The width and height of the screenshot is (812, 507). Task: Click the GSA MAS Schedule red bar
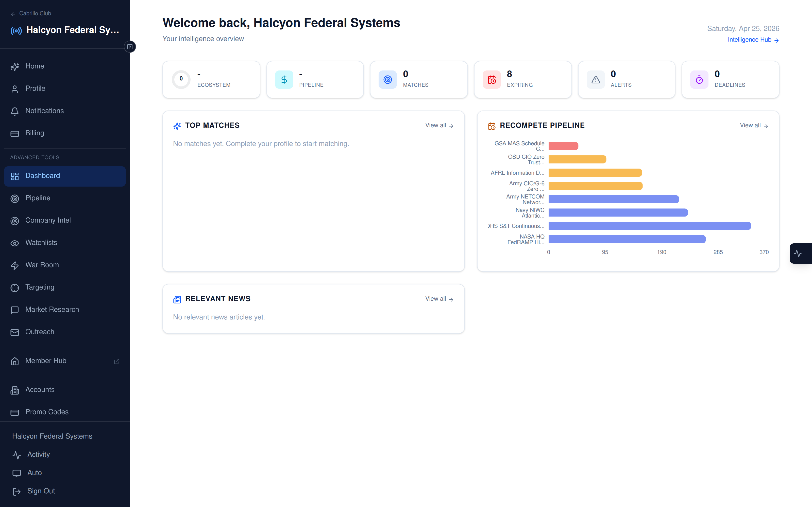[x=563, y=146]
